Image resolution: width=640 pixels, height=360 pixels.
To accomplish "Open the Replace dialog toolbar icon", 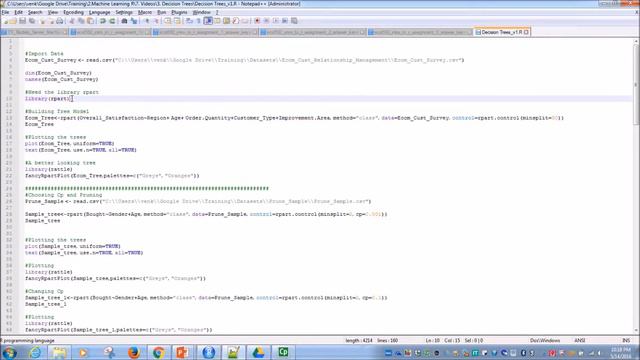I will pyautogui.click(x=134, y=21).
